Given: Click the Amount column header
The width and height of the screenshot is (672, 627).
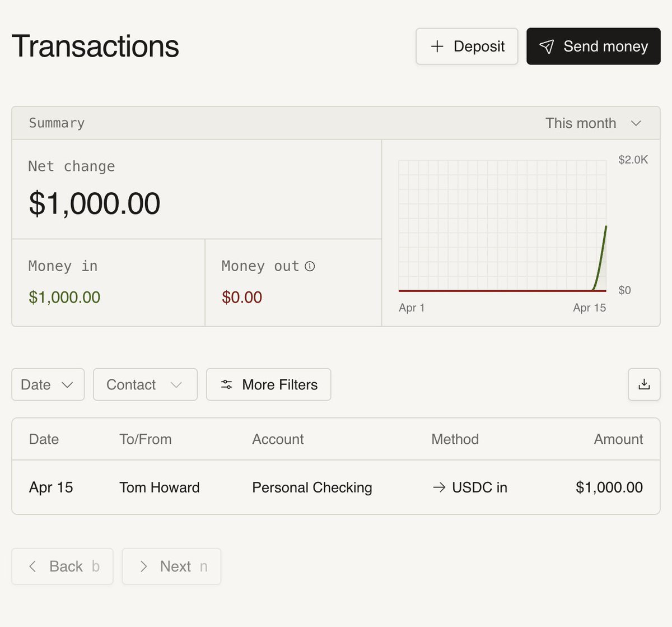Looking at the screenshot, I should [618, 439].
